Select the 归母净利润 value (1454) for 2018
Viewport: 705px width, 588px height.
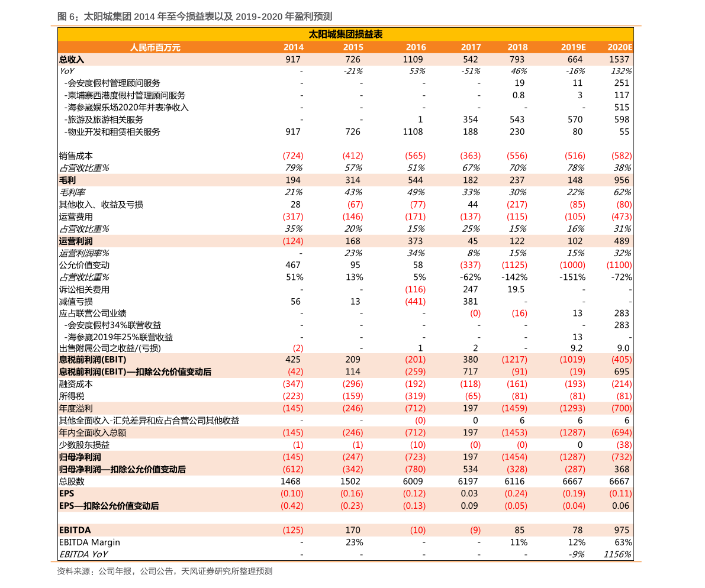(514, 457)
